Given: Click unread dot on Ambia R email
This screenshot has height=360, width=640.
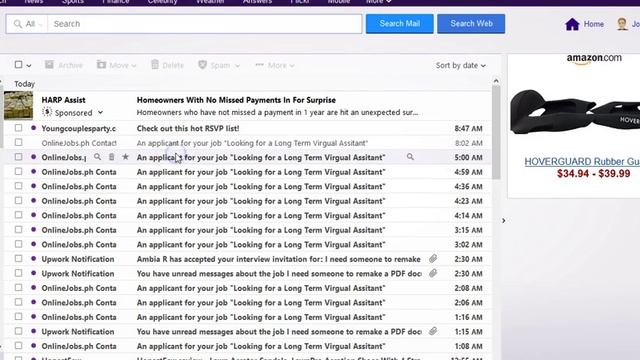Looking at the screenshot, I should click(33, 258).
